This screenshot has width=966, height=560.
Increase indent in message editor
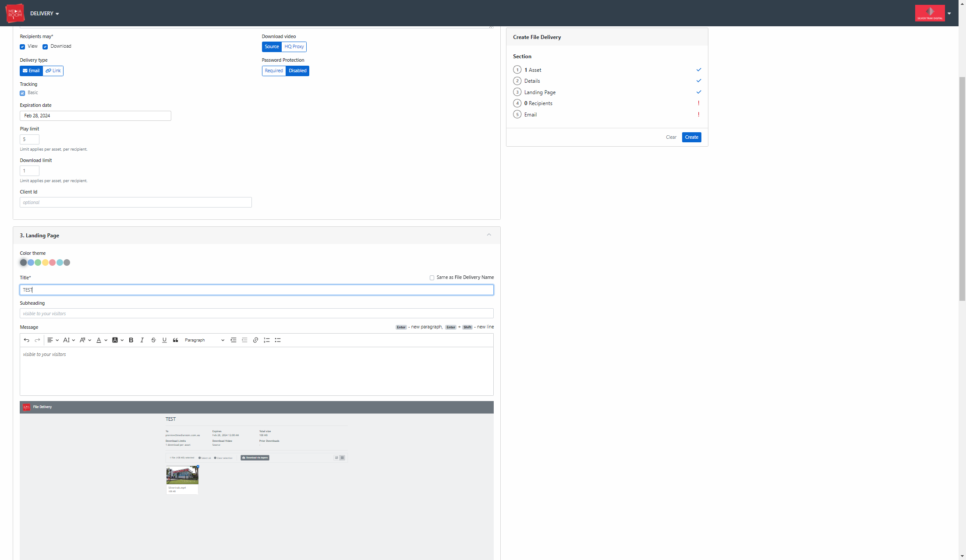(234, 340)
